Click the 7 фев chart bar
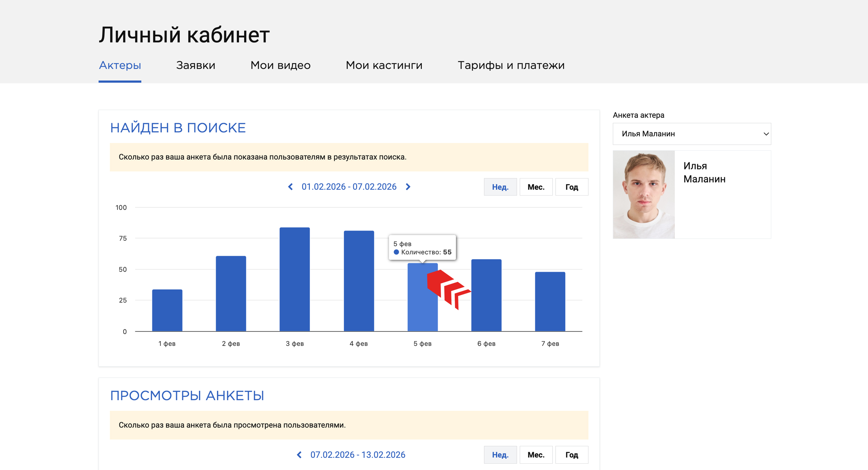868x470 pixels. pos(550,301)
